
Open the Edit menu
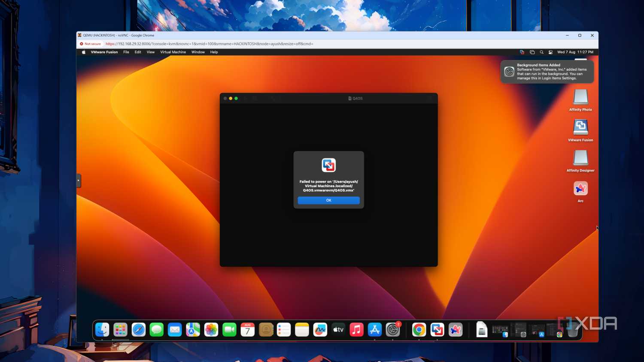[138, 52]
